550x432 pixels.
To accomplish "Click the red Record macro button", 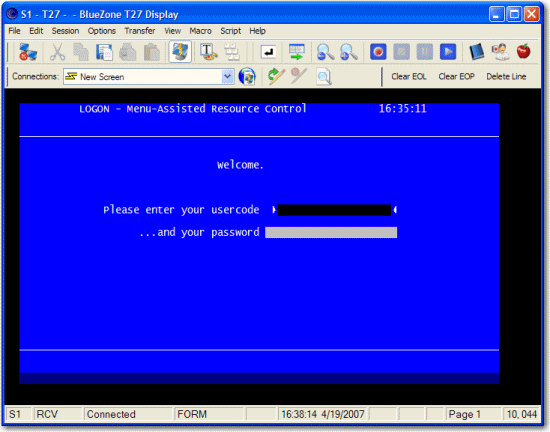I will tap(378, 52).
